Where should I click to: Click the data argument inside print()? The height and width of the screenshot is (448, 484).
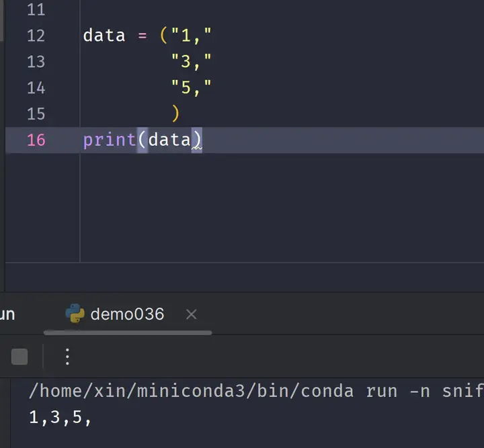click(x=169, y=140)
